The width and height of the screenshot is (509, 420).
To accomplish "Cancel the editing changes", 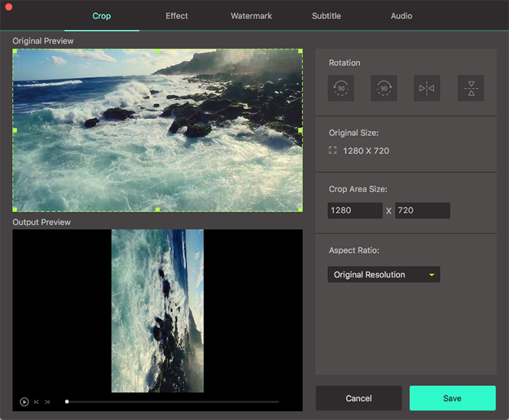I will (358, 398).
